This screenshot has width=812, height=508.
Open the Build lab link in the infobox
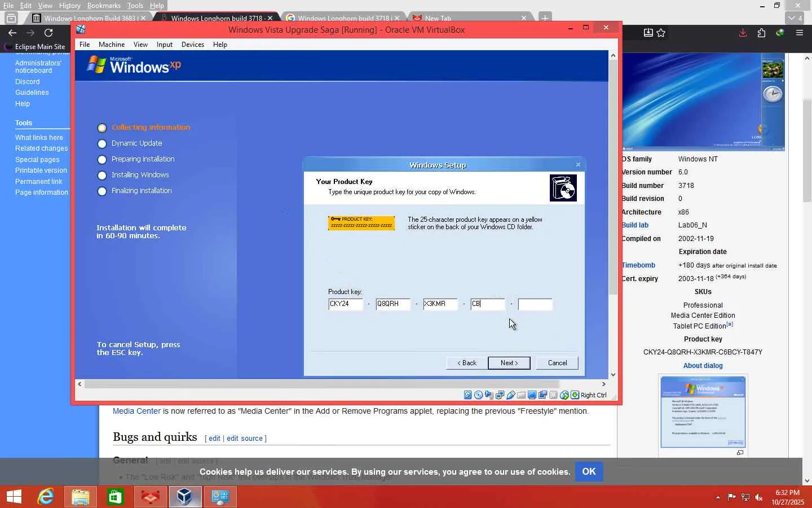(x=635, y=225)
